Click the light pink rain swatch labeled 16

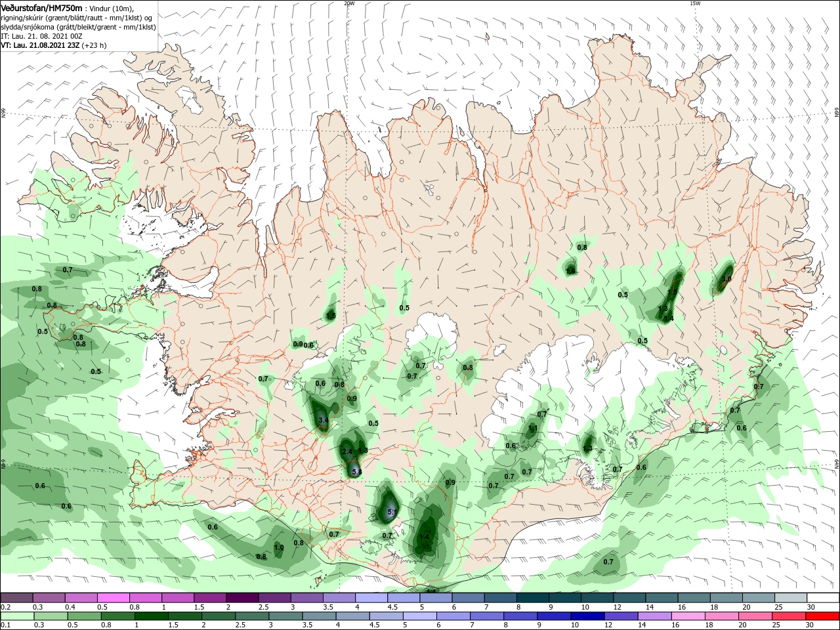pyautogui.click(x=688, y=616)
